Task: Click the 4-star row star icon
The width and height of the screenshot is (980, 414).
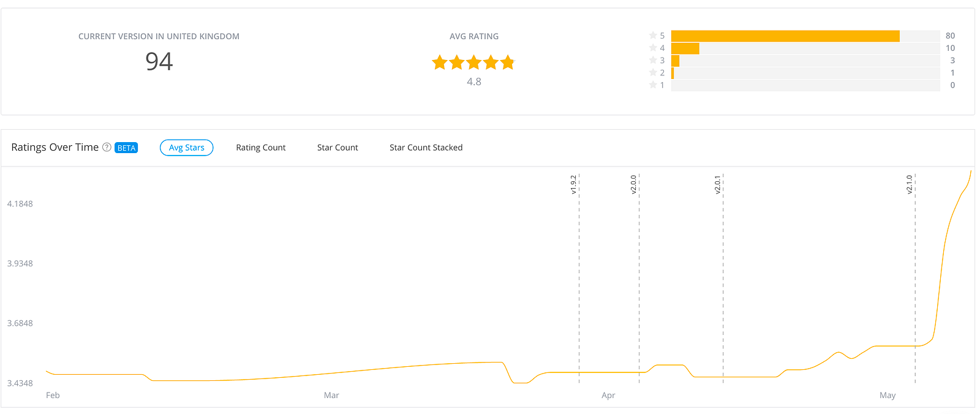Action: coord(653,48)
